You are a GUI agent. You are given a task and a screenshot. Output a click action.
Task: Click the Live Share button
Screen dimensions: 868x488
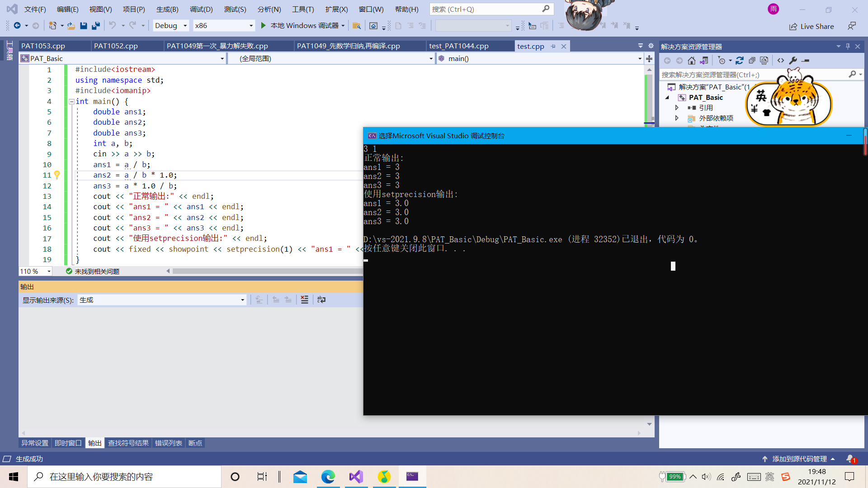[812, 26]
